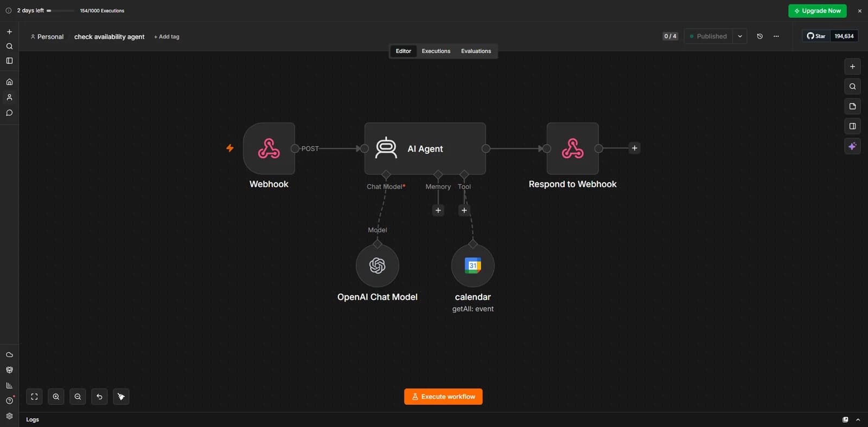Expand the Logs panel chevron
Viewport: 868px width, 427px height.
pyautogui.click(x=858, y=419)
